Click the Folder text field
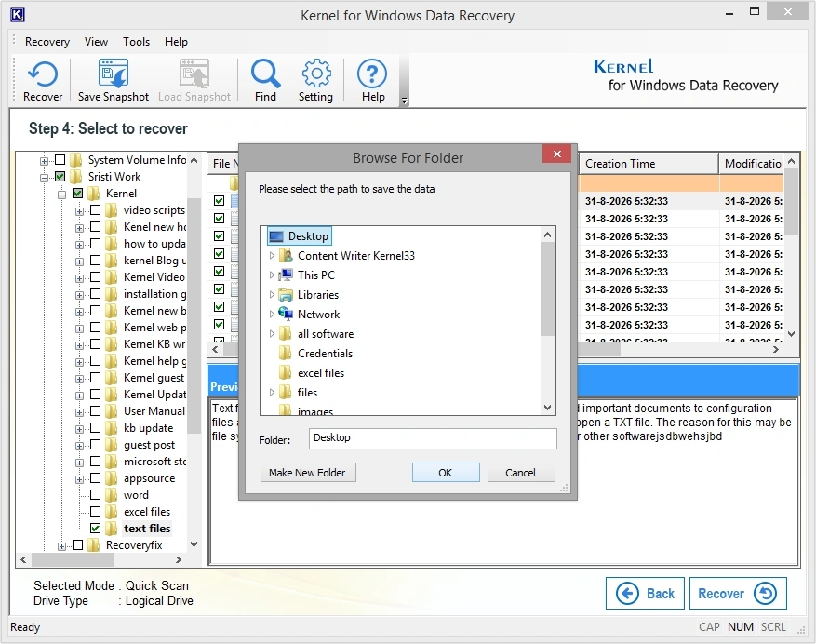 click(x=433, y=438)
